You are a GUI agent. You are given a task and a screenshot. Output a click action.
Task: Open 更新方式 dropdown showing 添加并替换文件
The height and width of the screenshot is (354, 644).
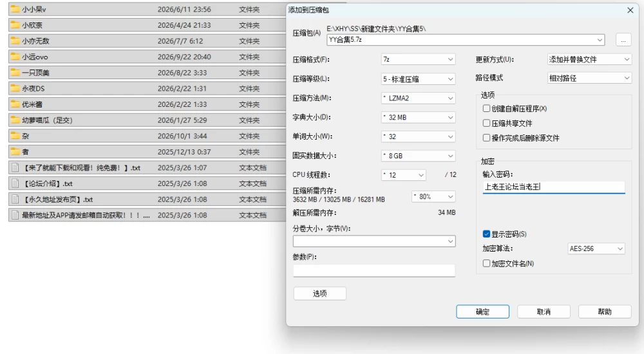[x=589, y=60]
